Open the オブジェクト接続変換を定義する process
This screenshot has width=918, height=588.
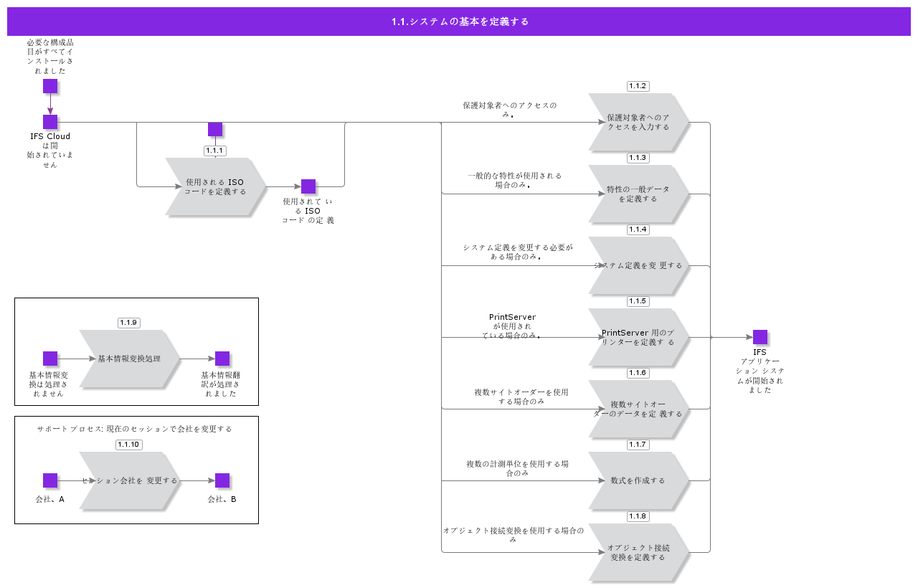638,552
